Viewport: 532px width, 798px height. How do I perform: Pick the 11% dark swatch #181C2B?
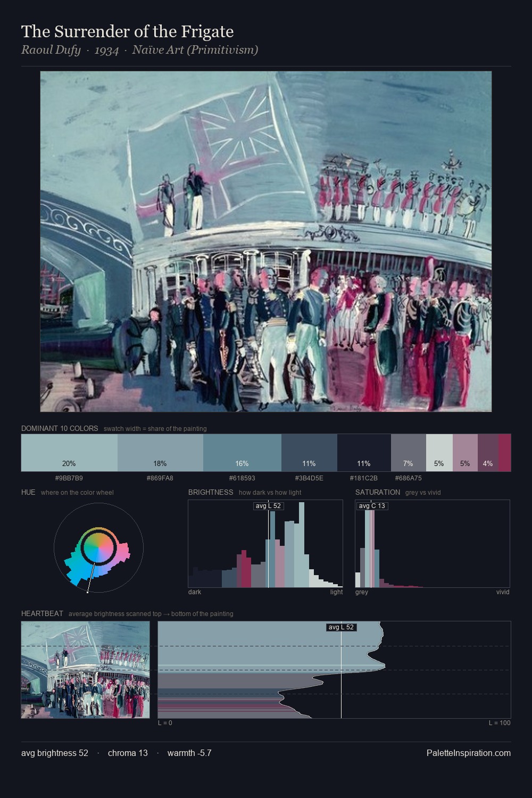(364, 453)
